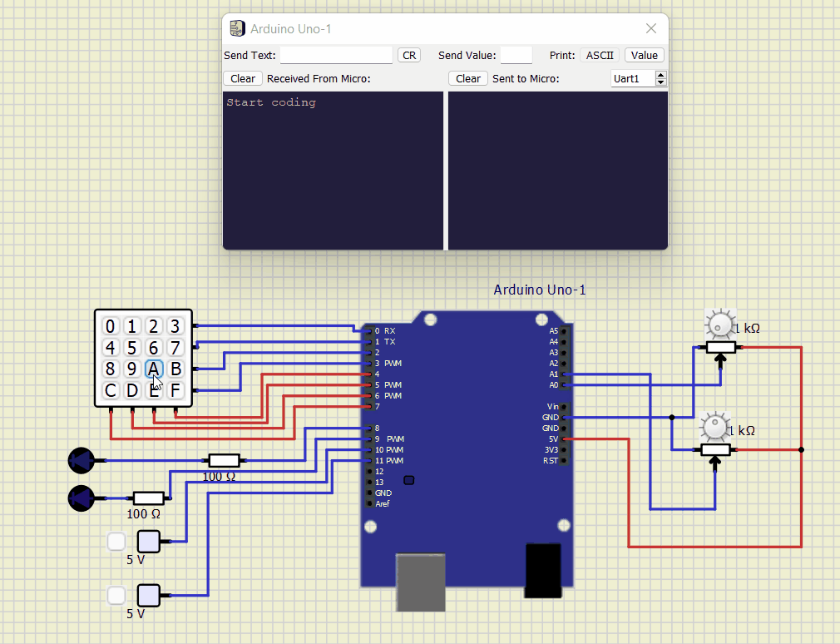Clear the Received From Micro panel

pos(243,79)
